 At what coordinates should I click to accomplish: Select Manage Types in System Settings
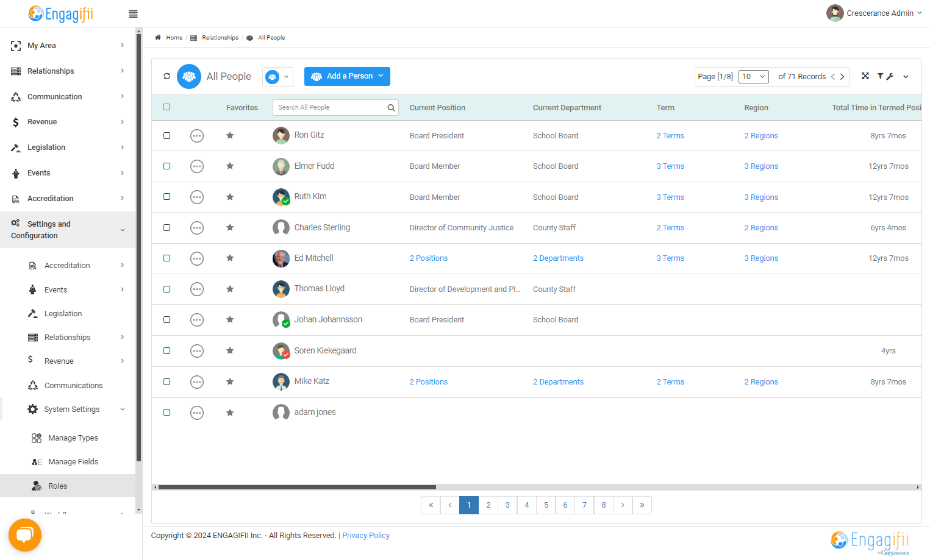click(x=73, y=438)
